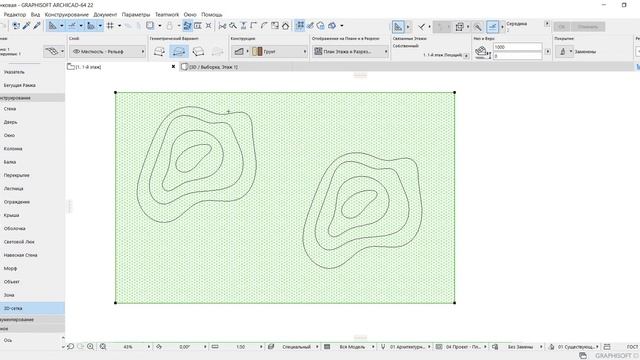Select the Стена (Wall) tool
The width and height of the screenshot is (640, 360).
10,109
